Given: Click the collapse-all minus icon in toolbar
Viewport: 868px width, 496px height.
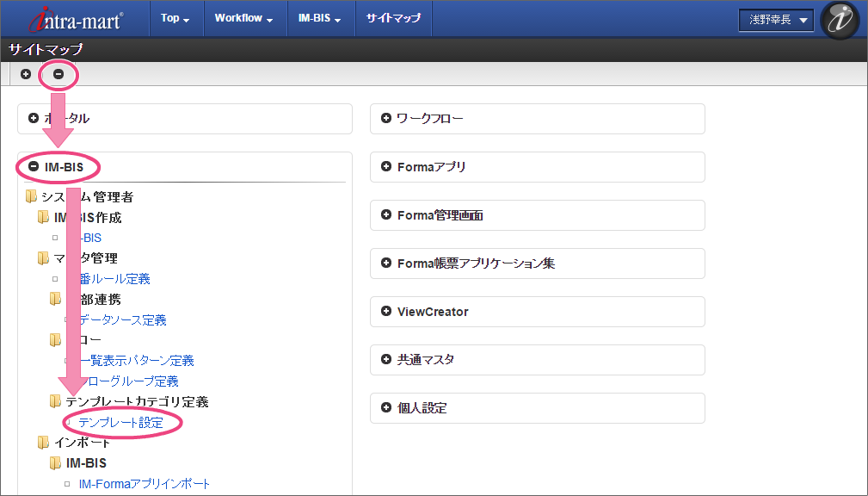Looking at the screenshot, I should pyautogui.click(x=58, y=74).
